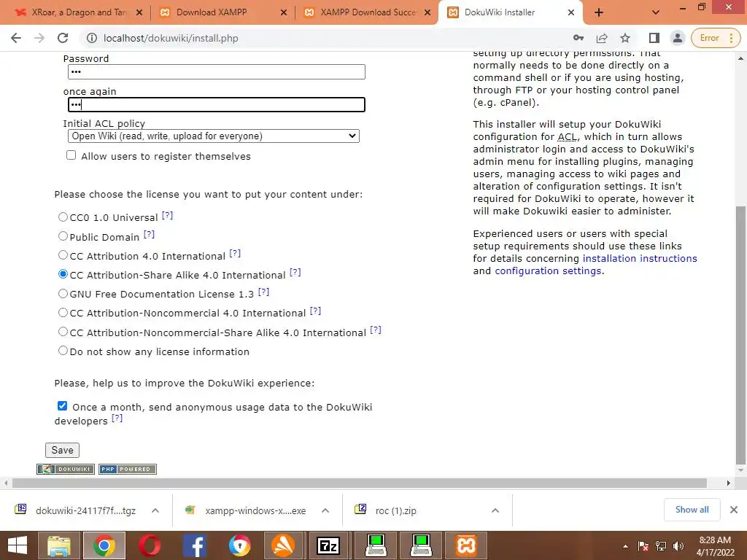The height and width of the screenshot is (560, 747).
Task: Open the Initial ACL policy dropdown
Action: click(x=214, y=136)
